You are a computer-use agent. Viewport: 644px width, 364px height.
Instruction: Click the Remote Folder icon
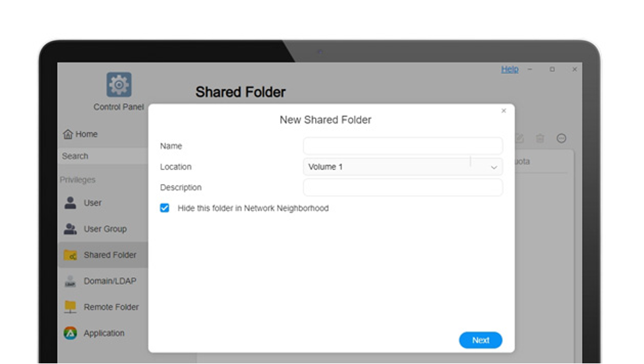tap(71, 307)
